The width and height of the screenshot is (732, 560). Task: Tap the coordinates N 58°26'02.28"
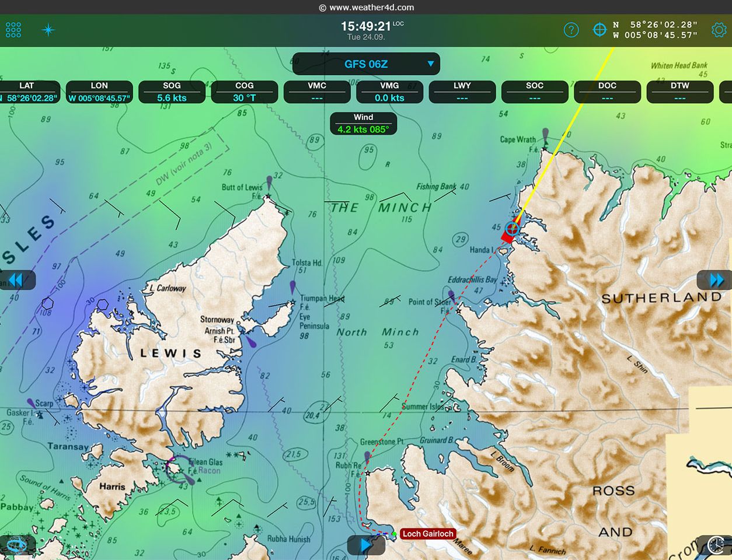[x=655, y=24]
